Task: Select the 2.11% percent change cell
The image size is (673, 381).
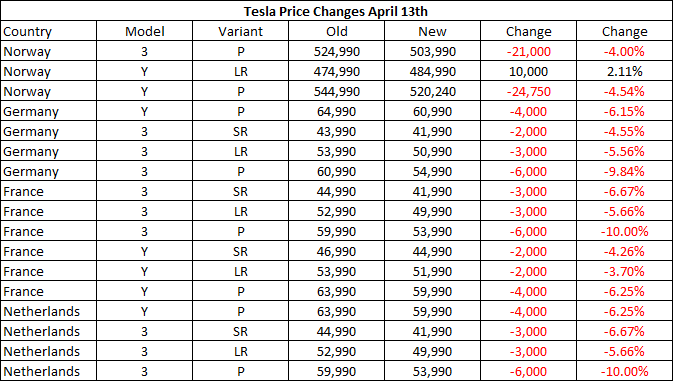Action: pyautogui.click(x=624, y=71)
